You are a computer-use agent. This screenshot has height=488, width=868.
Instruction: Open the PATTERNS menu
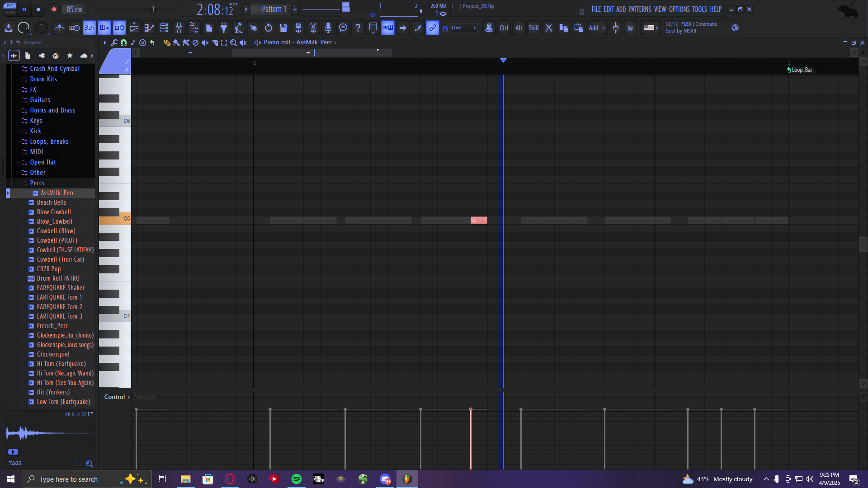pos(640,9)
